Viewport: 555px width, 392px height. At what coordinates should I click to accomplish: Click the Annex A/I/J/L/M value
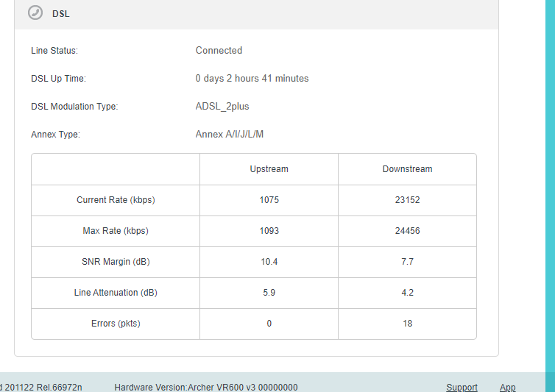tap(229, 135)
